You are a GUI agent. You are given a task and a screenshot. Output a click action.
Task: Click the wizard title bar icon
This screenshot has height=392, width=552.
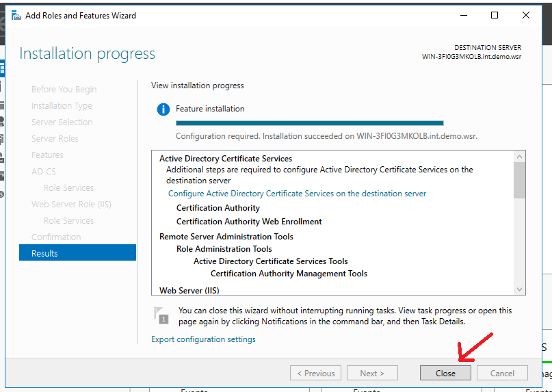[x=16, y=16]
